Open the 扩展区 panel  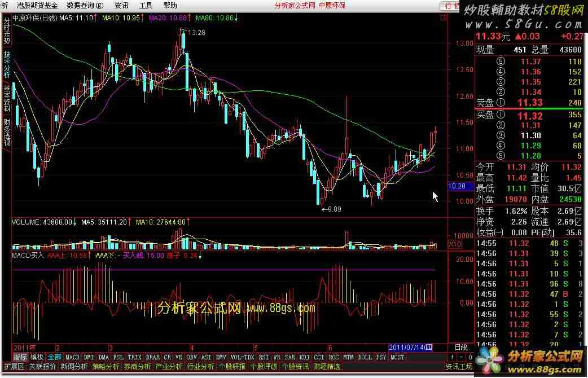[14, 366]
